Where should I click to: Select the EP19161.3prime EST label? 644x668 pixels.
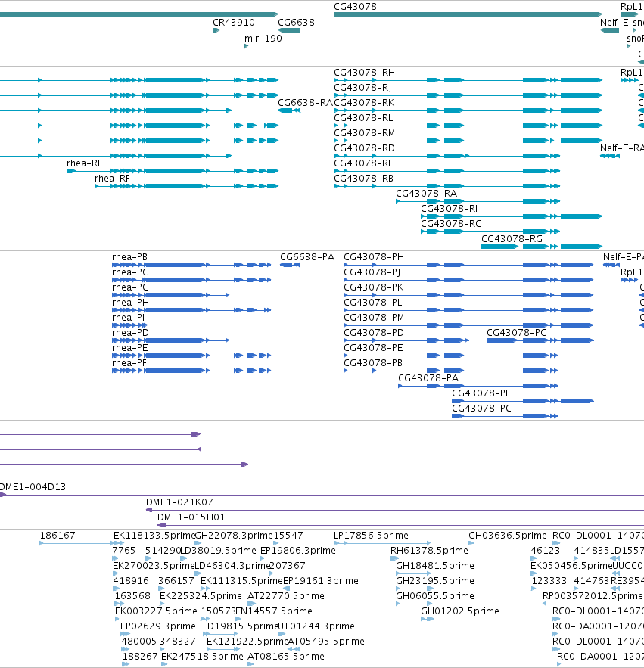tap(321, 581)
